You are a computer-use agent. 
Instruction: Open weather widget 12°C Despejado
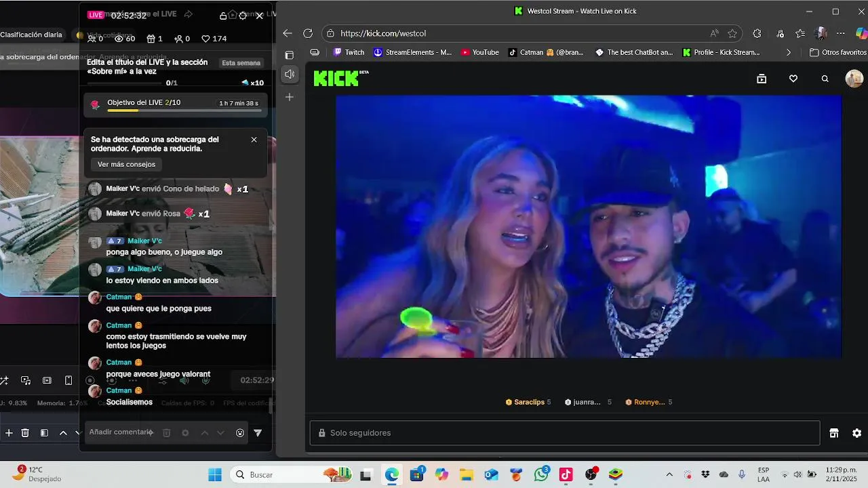pos(37,474)
